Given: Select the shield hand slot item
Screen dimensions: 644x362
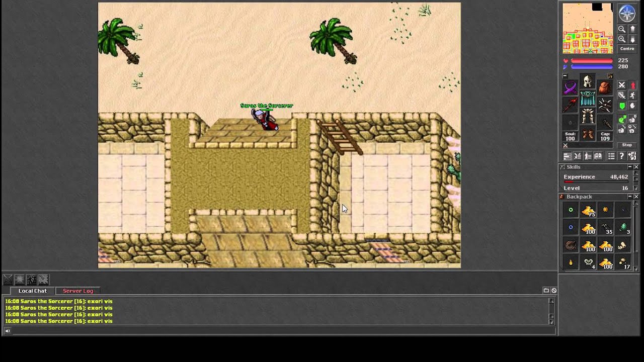Looking at the screenshot, I should point(605,105).
